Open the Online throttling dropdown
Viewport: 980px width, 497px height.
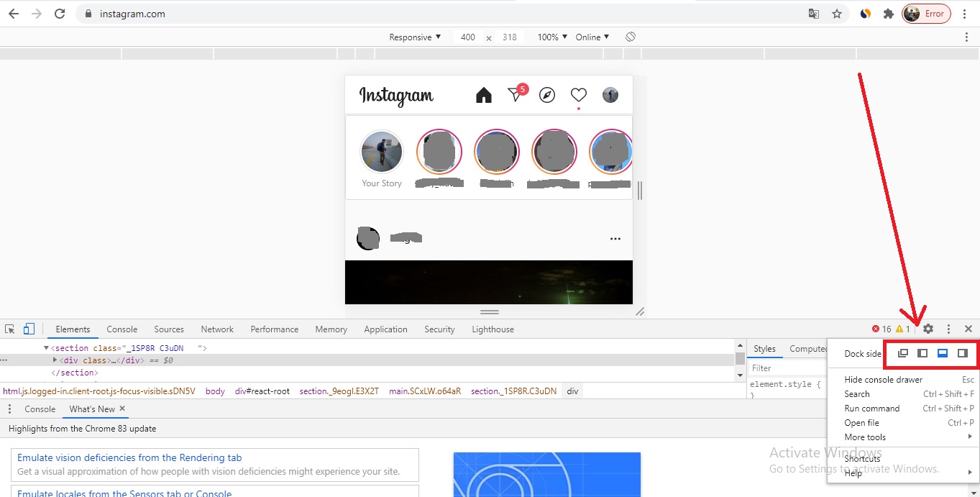pos(592,37)
